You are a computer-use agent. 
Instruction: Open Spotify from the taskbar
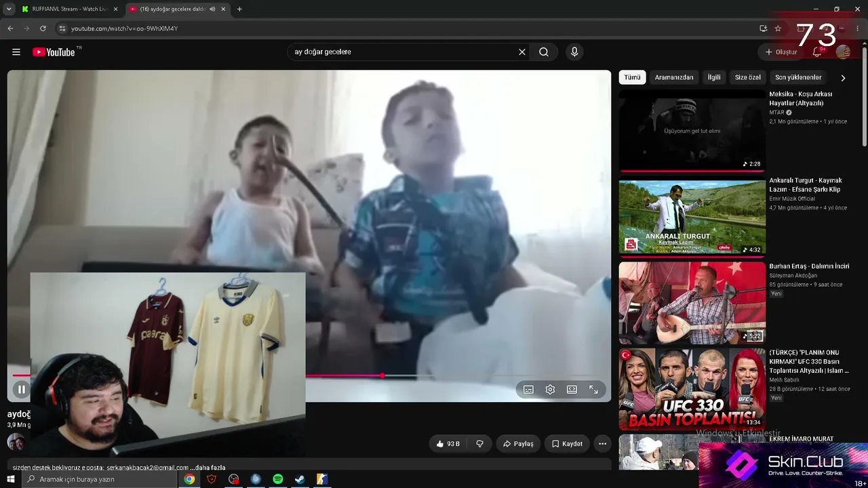(x=278, y=479)
